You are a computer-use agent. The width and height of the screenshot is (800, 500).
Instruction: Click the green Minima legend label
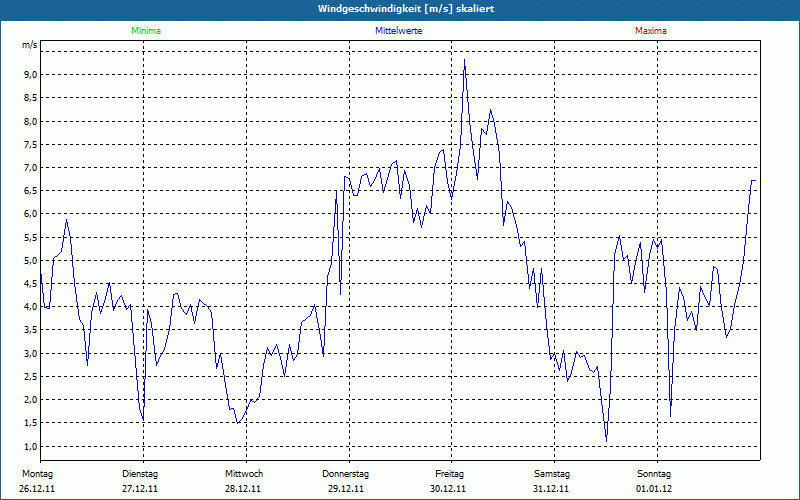[146, 31]
